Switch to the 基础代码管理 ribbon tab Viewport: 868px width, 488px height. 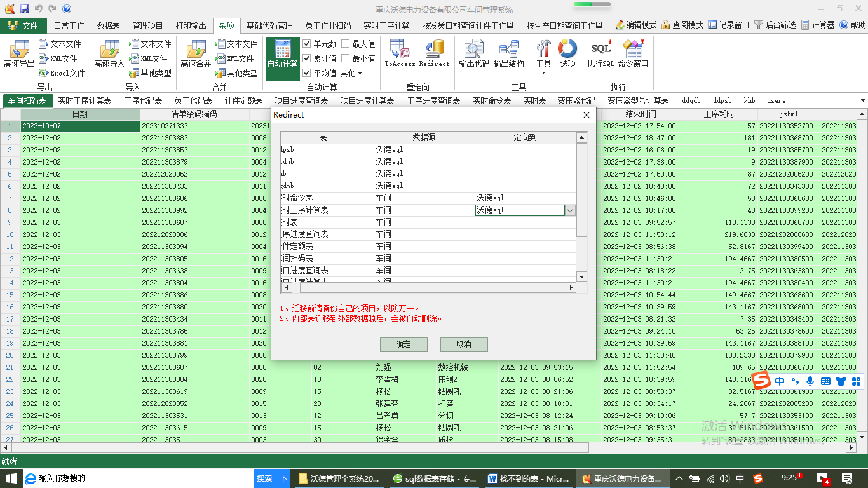(269, 25)
